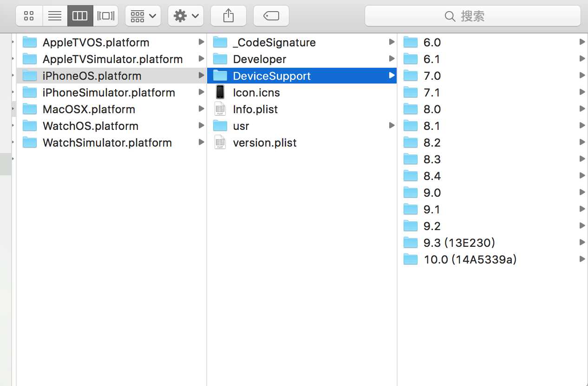This screenshot has width=588, height=386.
Task: Expand arrow next to _CodeSignature
Action: 392,42
